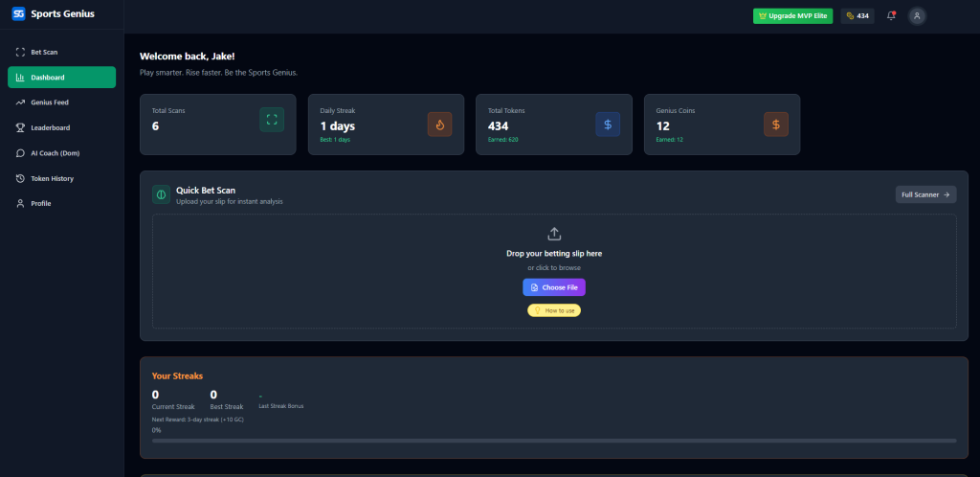The width and height of the screenshot is (980, 477).
Task: Click the Sports Genius SG logo
Action: point(18,14)
